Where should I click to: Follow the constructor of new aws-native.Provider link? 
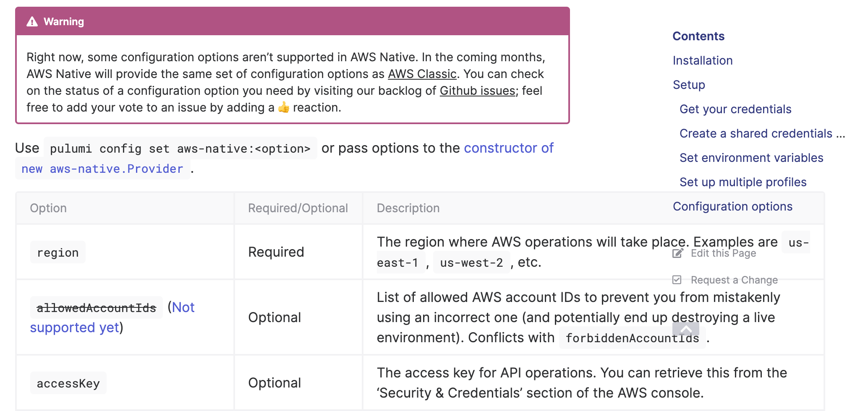click(x=508, y=148)
